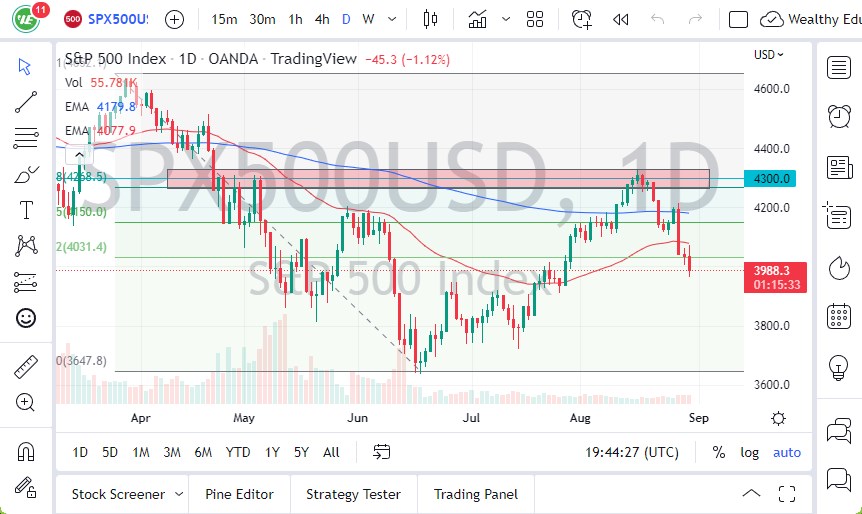This screenshot has width=862, height=514.
Task: Open chart settings gear icon
Action: click(778, 418)
